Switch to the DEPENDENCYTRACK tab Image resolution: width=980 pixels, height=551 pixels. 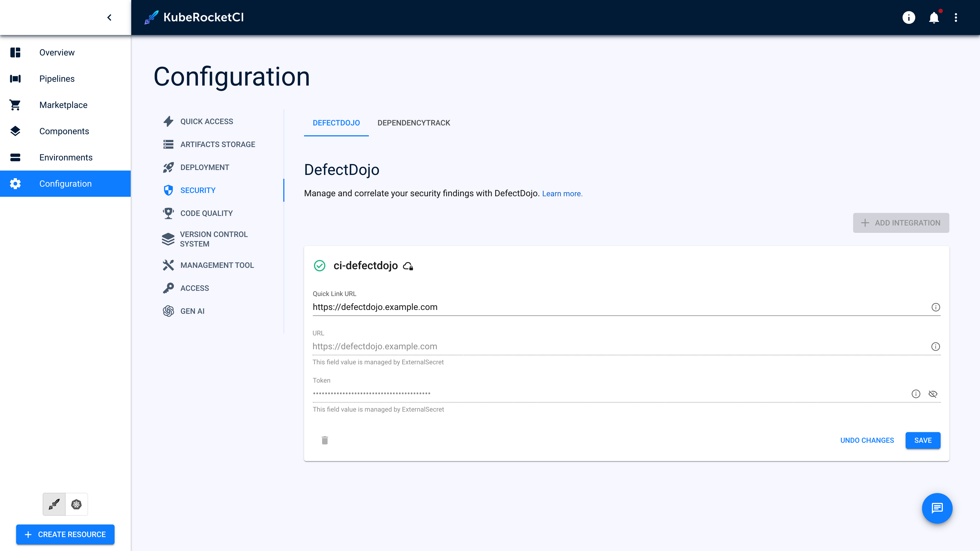pos(413,123)
